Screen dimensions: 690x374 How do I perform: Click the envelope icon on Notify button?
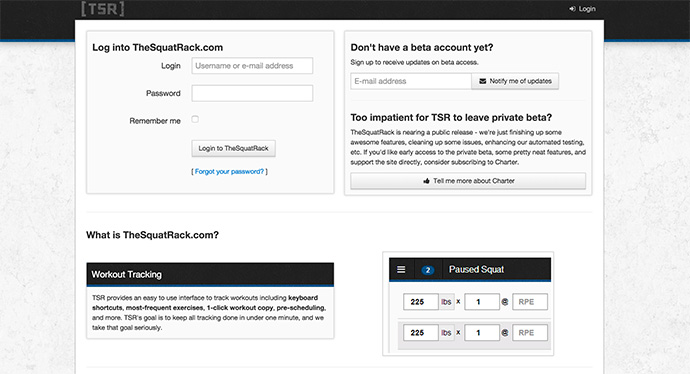click(x=483, y=81)
